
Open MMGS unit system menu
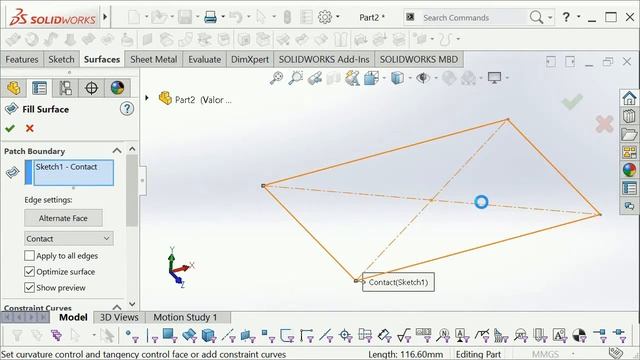[545, 354]
